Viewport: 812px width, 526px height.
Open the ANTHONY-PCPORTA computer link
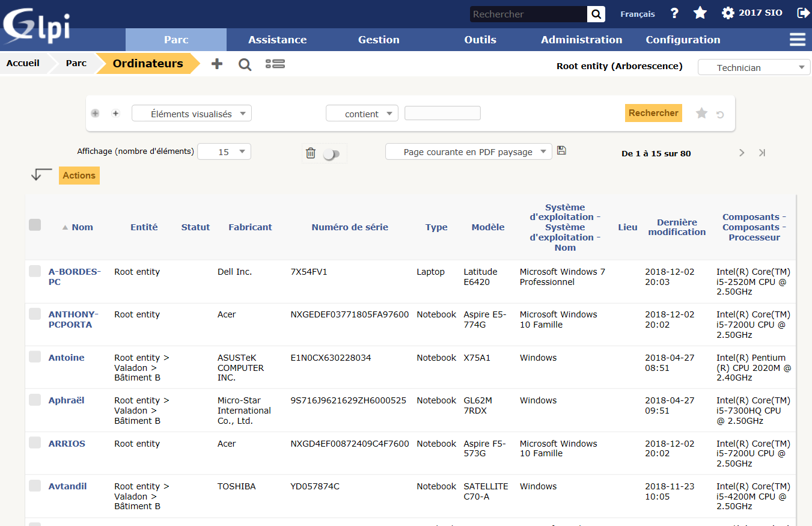tap(73, 319)
